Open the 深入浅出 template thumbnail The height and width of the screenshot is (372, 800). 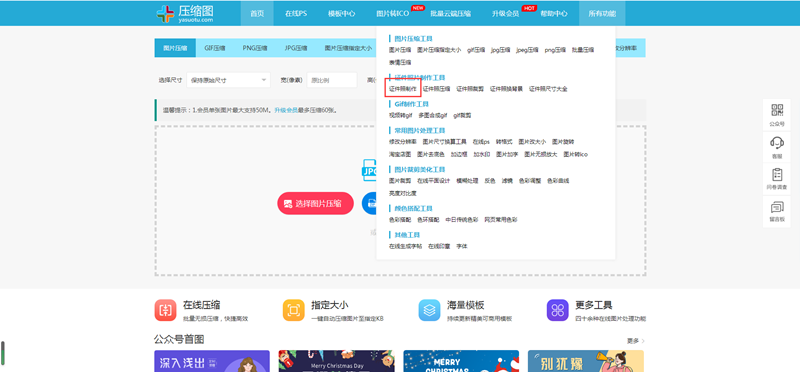point(212,361)
